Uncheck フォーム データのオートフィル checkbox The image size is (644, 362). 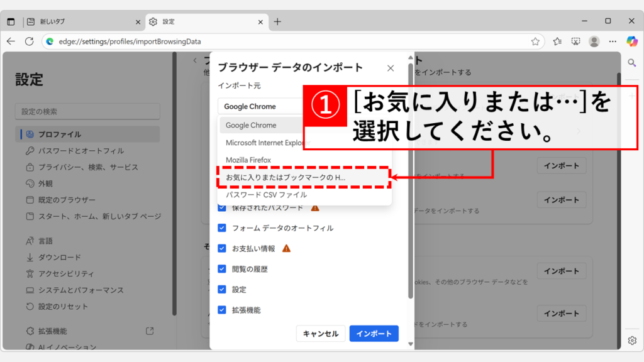[x=222, y=228]
